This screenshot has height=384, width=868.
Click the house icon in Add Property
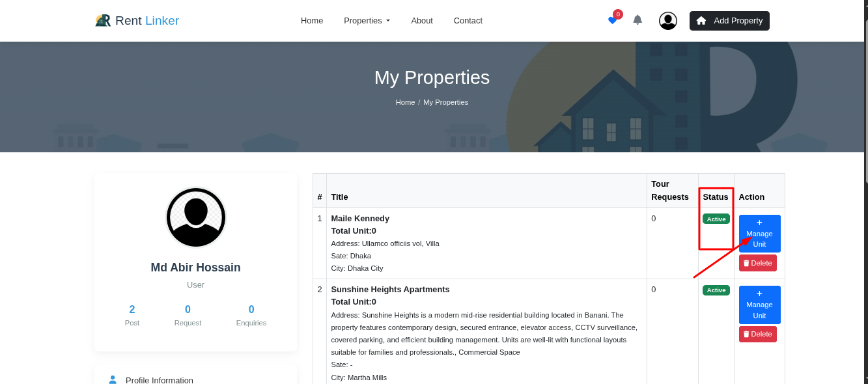point(701,21)
